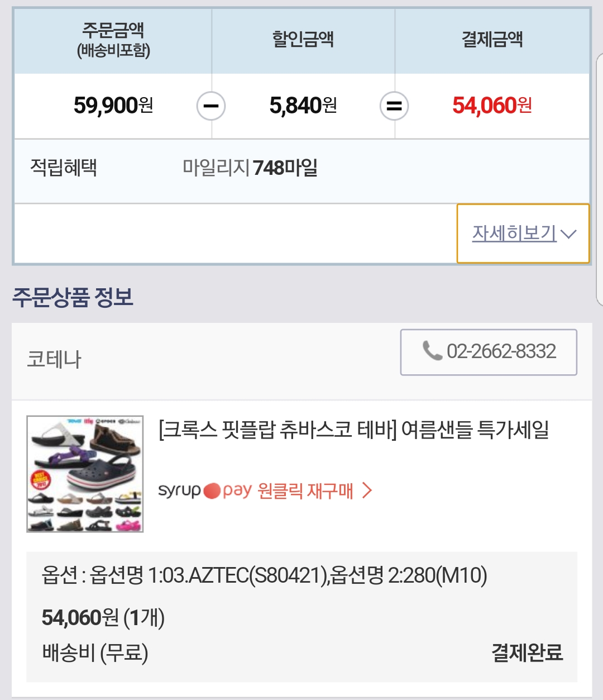
Task: Tap the seller name 코테나
Action: coord(54,359)
